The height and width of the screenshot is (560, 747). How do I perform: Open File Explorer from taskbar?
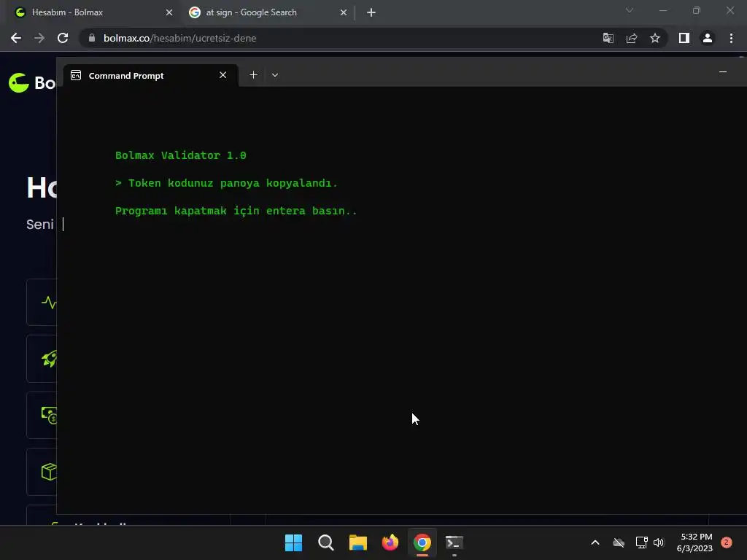(x=357, y=542)
